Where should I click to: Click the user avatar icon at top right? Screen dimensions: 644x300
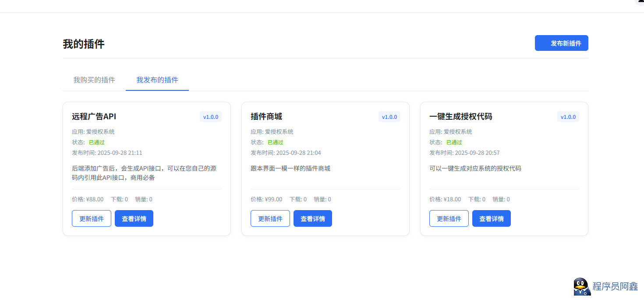[x=640, y=2]
